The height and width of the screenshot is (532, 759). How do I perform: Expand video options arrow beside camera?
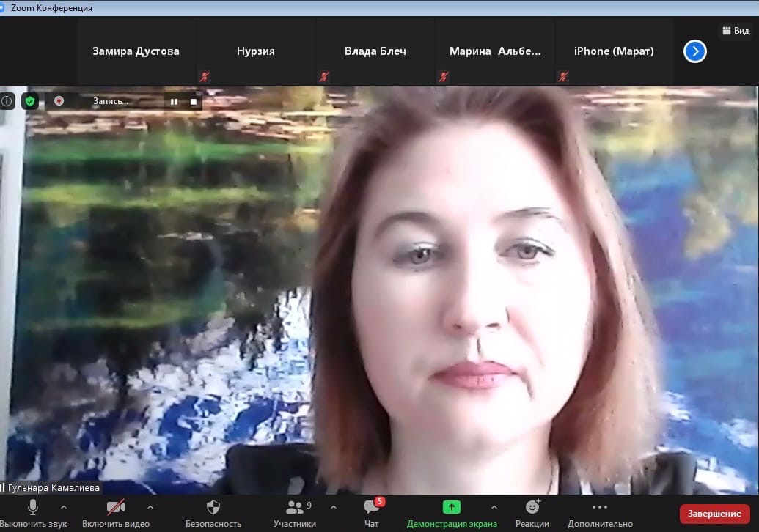pos(150,507)
